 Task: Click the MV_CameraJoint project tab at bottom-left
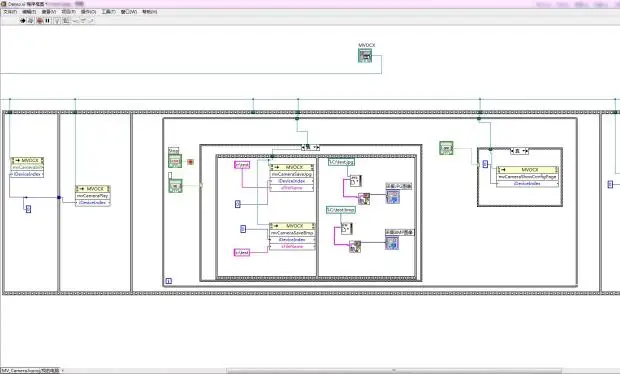(x=30, y=370)
